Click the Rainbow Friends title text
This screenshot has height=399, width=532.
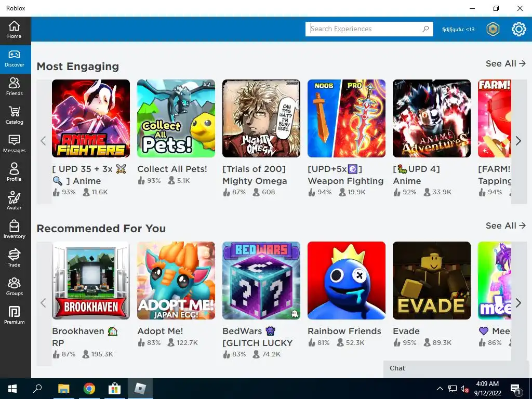tap(344, 331)
